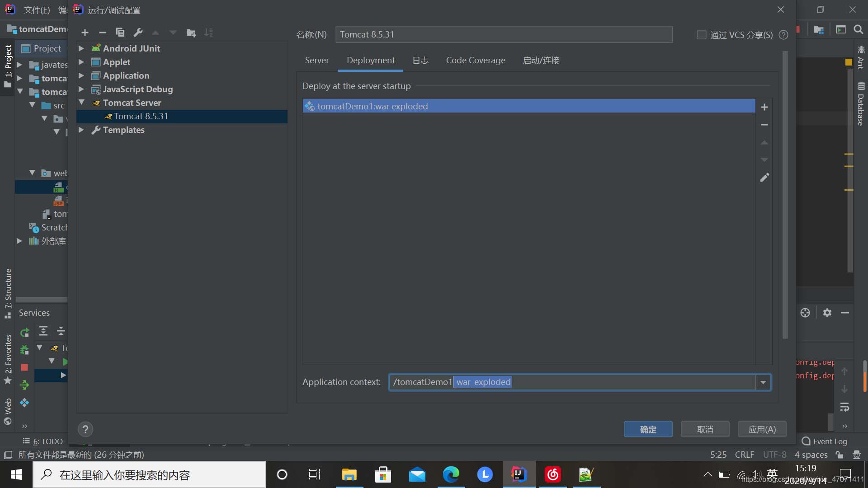868x488 pixels.
Task: Click the Deployment tab
Action: click(371, 60)
